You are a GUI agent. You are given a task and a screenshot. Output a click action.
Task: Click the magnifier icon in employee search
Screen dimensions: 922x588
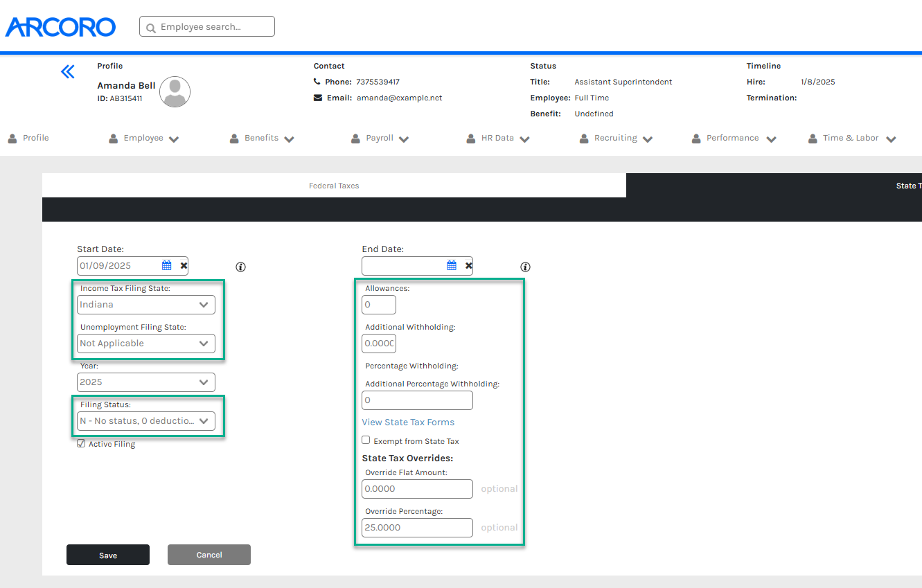[151, 28]
